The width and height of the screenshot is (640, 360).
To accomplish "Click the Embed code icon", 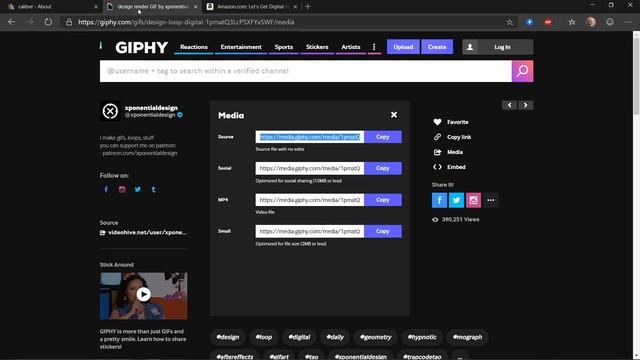I will click(437, 167).
